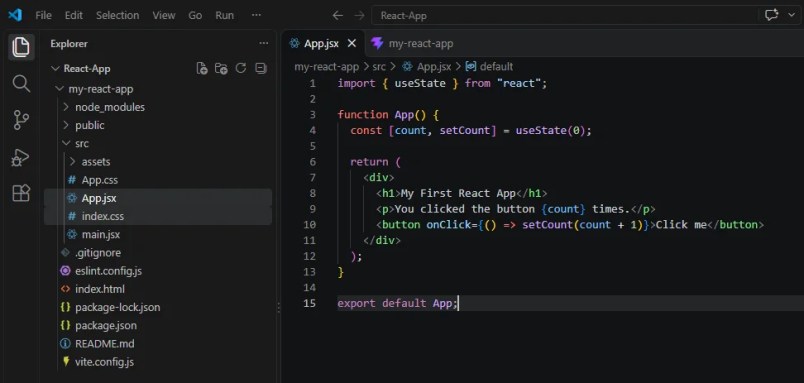Open the View menu
The image size is (804, 383).
[164, 15]
